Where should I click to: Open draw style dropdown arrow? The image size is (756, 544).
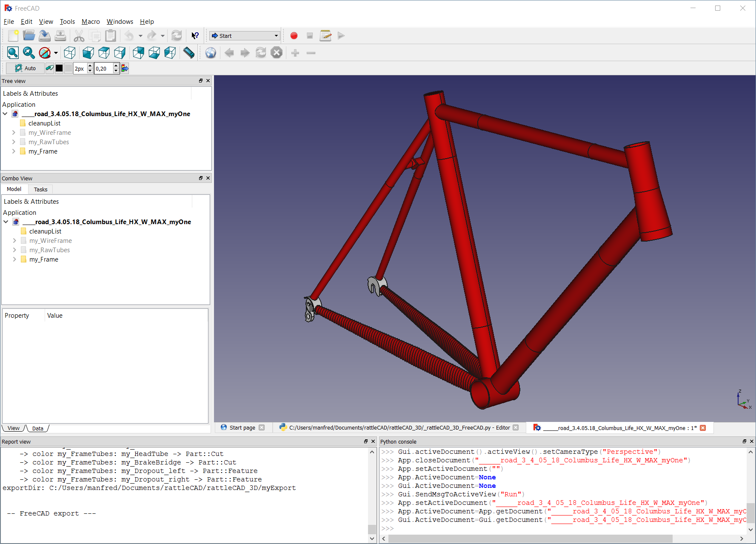(56, 53)
